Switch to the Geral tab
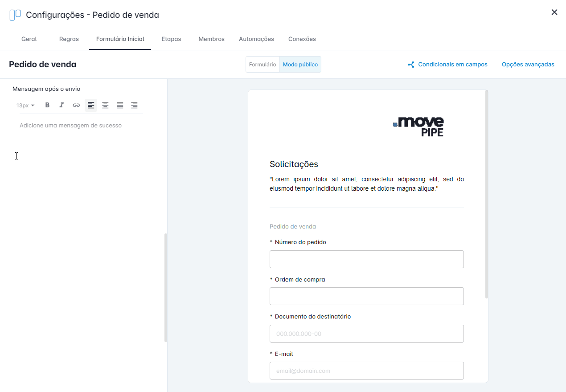Viewport: 566px width, 392px height. pos(29,39)
